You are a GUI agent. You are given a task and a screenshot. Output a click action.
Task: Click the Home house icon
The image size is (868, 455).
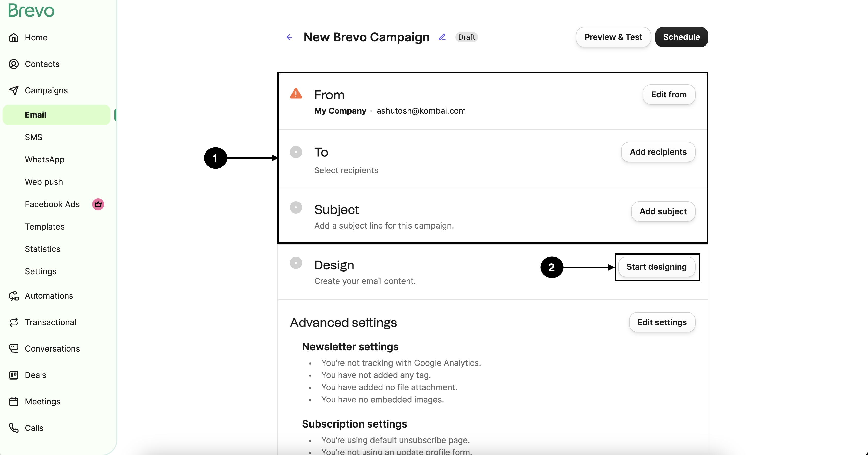pyautogui.click(x=13, y=37)
